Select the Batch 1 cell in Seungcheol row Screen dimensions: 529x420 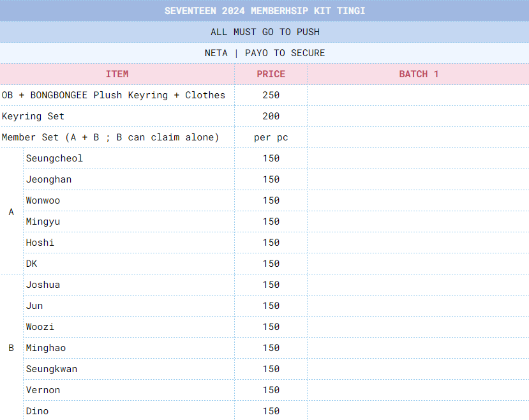click(x=419, y=158)
